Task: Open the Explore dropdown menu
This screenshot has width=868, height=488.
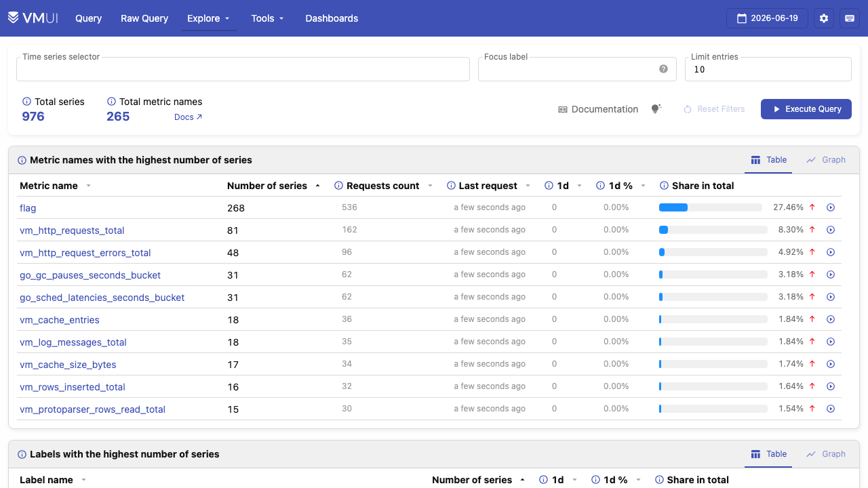Action: coord(209,18)
